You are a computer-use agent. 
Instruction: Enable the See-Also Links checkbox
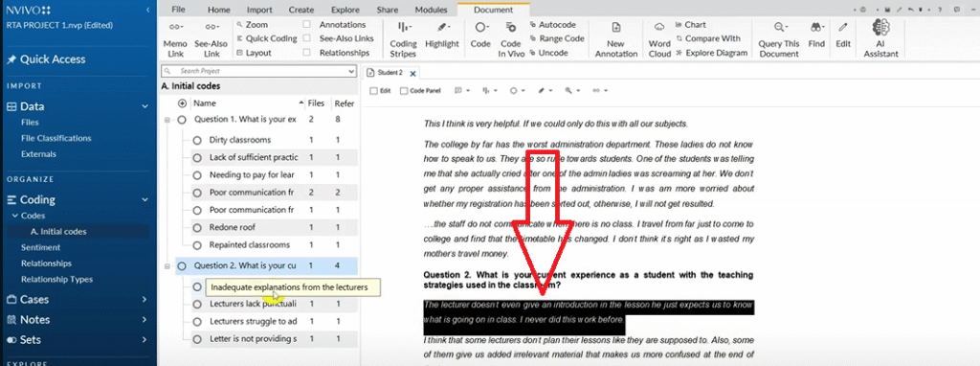point(306,38)
